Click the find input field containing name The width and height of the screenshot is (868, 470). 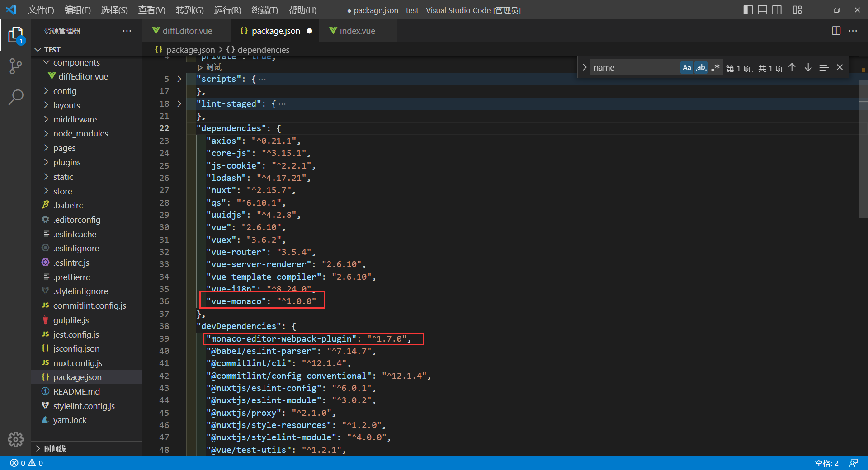[x=634, y=67]
